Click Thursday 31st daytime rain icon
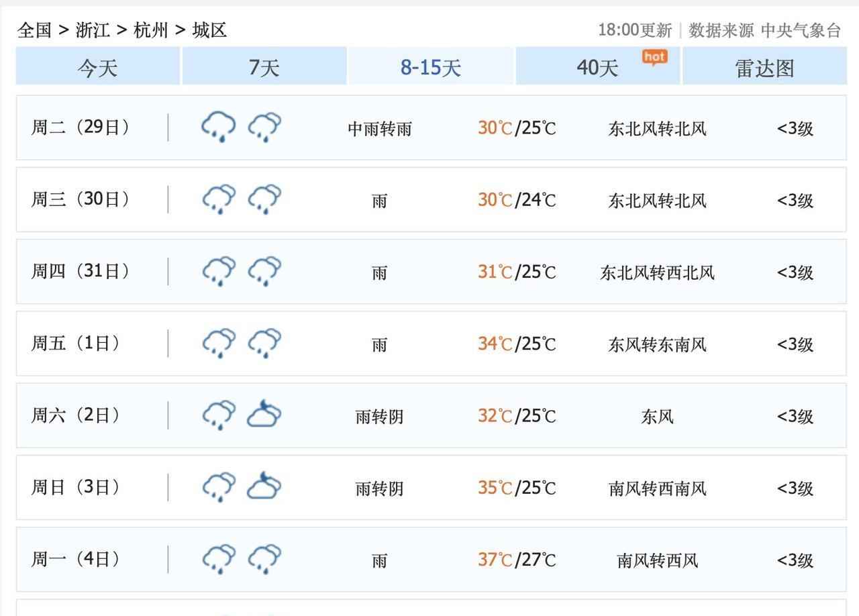The image size is (859, 616). [x=219, y=271]
